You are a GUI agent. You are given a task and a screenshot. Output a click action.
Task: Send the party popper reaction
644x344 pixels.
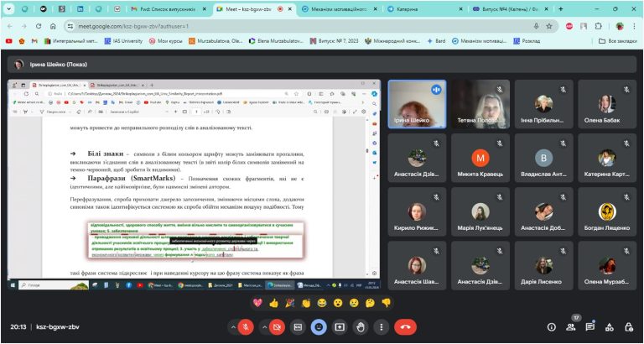pos(290,303)
